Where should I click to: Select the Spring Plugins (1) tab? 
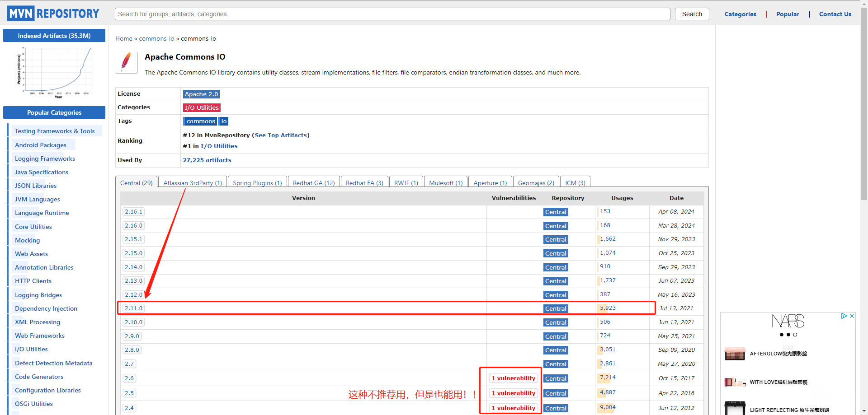[257, 183]
